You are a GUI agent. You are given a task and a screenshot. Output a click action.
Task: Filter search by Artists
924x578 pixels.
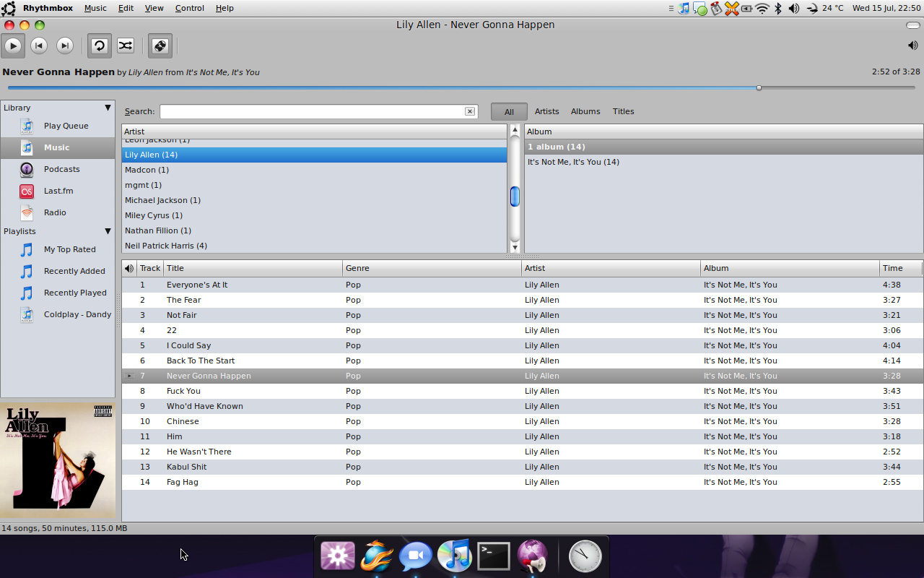tap(546, 111)
